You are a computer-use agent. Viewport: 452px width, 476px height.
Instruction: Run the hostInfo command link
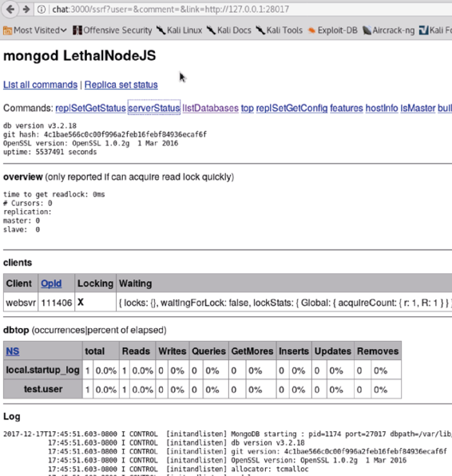382,108
